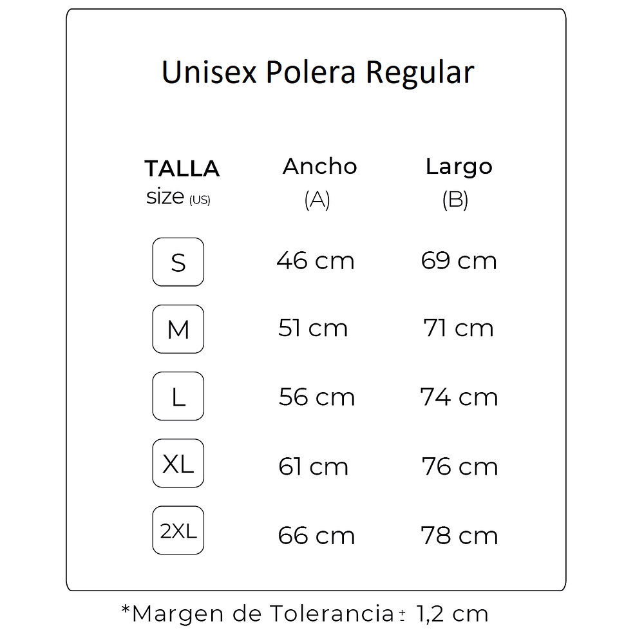The width and height of the screenshot is (644, 644).
Task: Click the 74 cm length value
Action: tap(459, 397)
